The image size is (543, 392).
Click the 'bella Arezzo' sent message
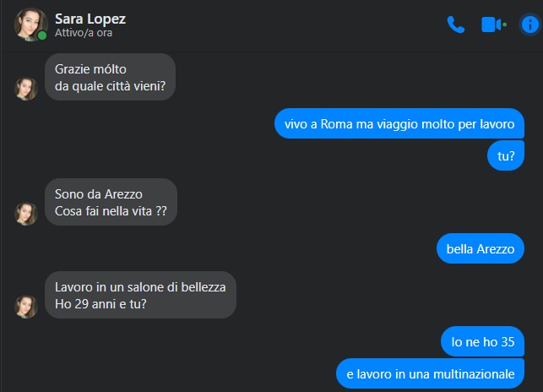point(481,248)
